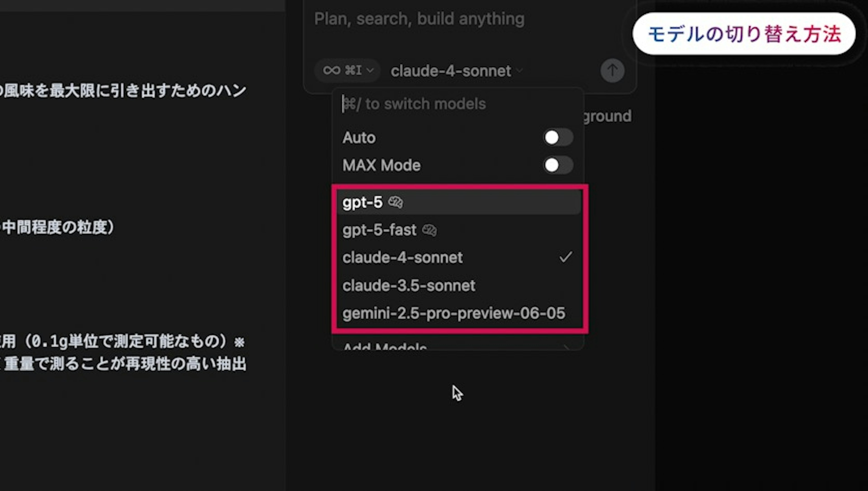Viewport: 868px width, 491px height.
Task: Click the Auto label text
Action: 359,138
